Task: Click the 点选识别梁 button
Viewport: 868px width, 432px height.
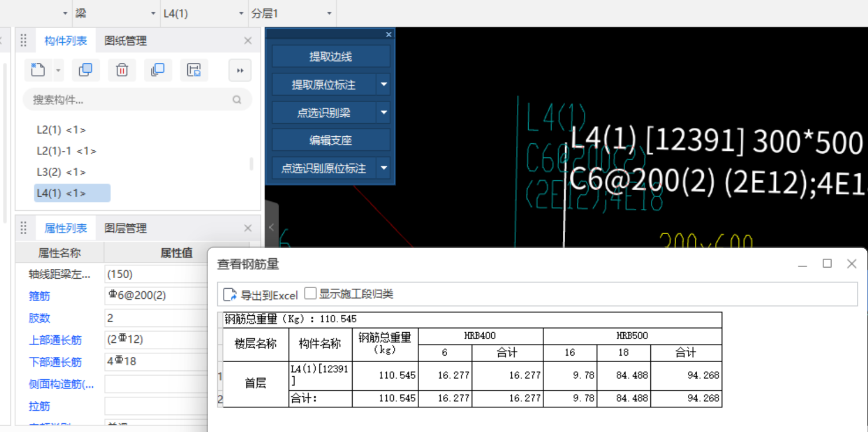Action: pyautogui.click(x=324, y=113)
